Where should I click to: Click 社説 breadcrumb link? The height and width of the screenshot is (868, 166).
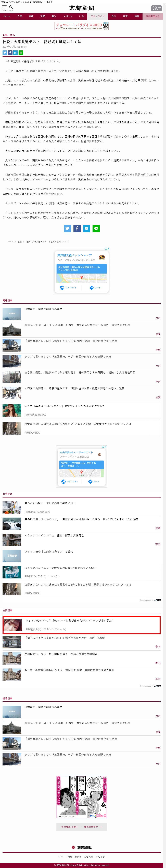tap(20, 242)
